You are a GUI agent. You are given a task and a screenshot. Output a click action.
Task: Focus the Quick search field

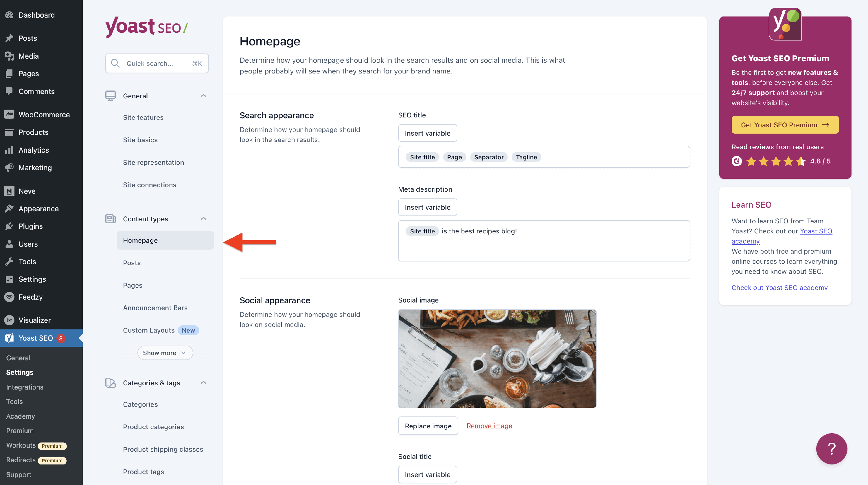[x=157, y=63]
